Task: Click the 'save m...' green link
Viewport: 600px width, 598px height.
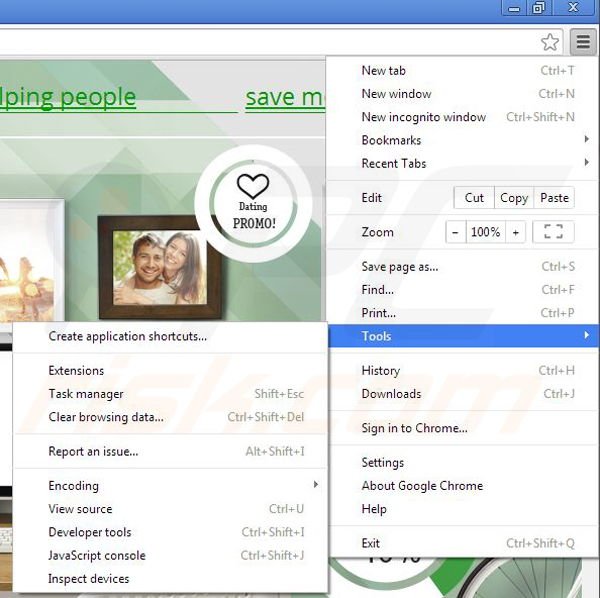Action: 285,97
